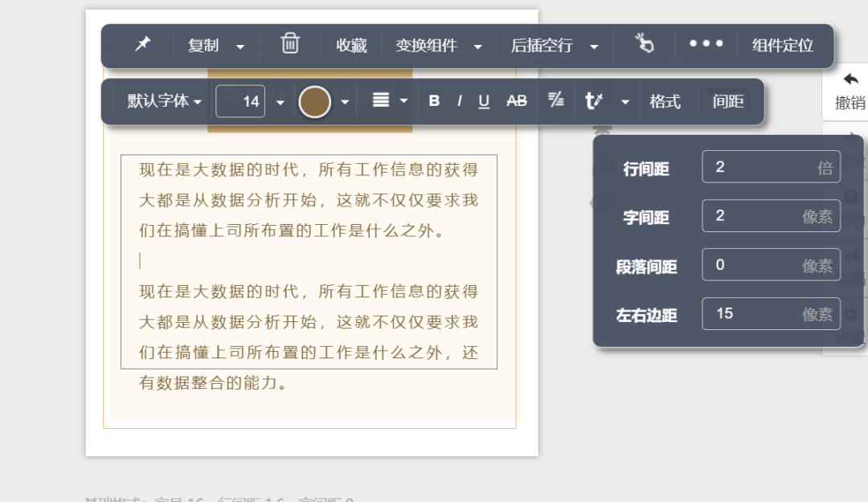Click the 行间距 line spacing input field

point(770,166)
